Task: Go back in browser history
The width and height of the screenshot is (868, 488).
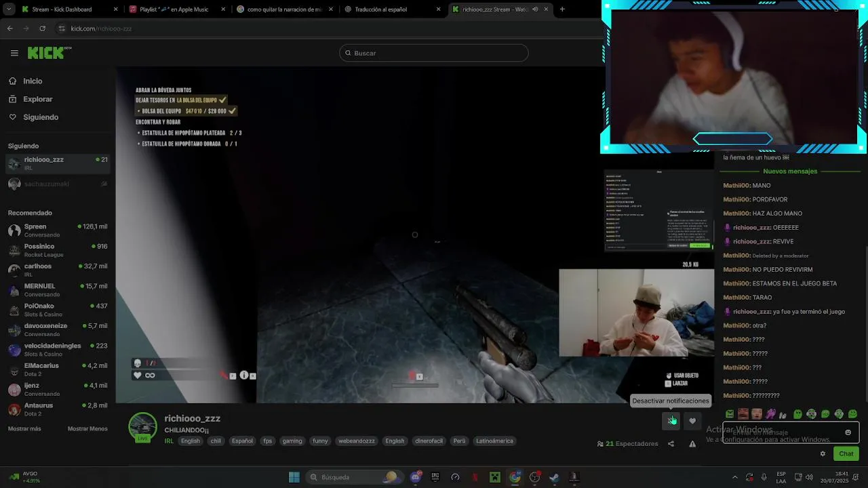Action: (x=9, y=28)
